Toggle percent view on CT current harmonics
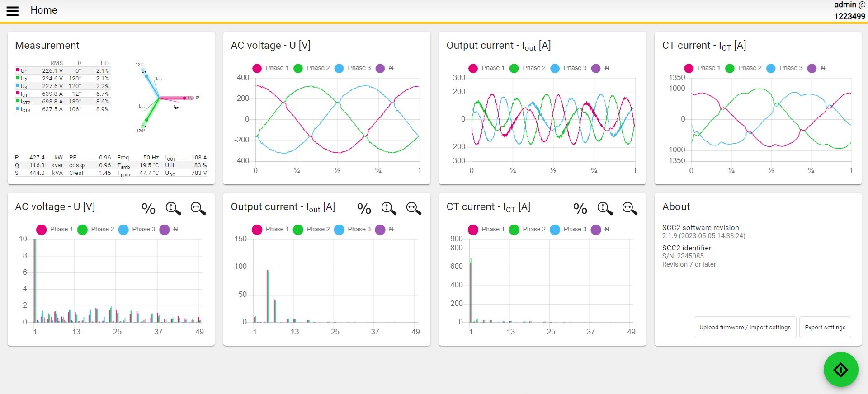The image size is (868, 394). tap(580, 208)
